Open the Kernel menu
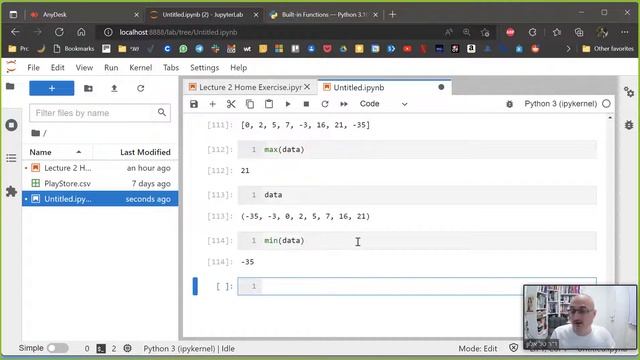 click(140, 68)
